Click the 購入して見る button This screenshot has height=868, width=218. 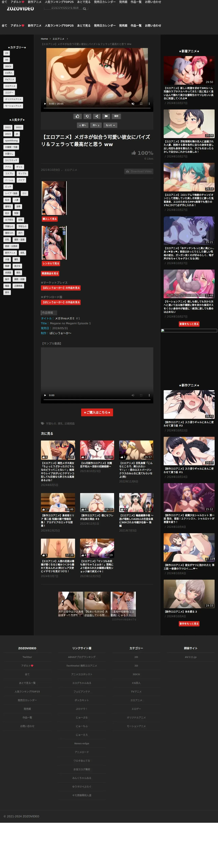click(x=50, y=219)
